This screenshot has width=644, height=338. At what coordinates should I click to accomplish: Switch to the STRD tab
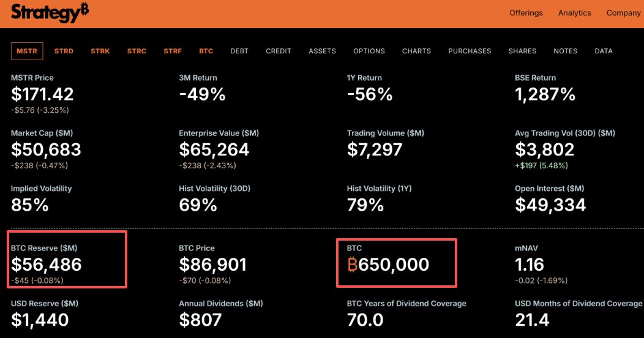[64, 51]
